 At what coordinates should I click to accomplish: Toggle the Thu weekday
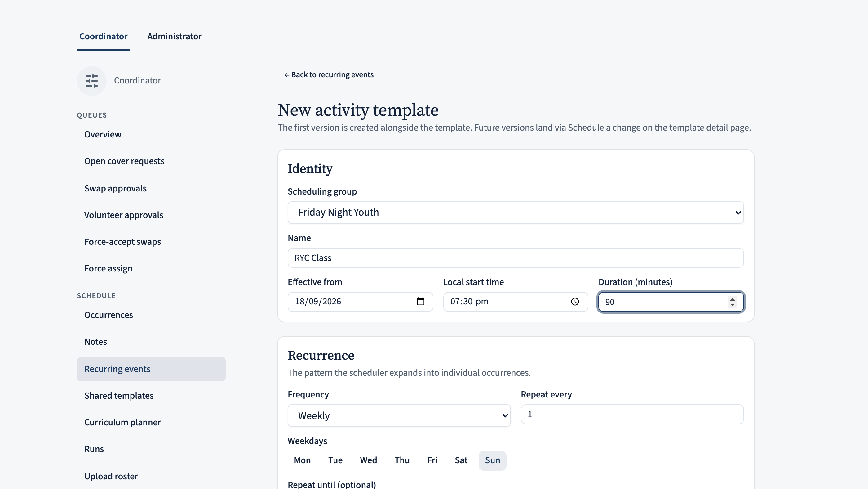(x=402, y=460)
